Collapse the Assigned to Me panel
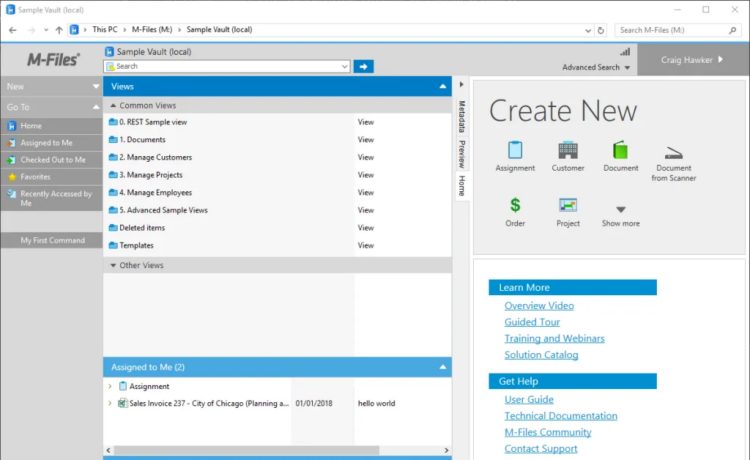 (x=443, y=367)
